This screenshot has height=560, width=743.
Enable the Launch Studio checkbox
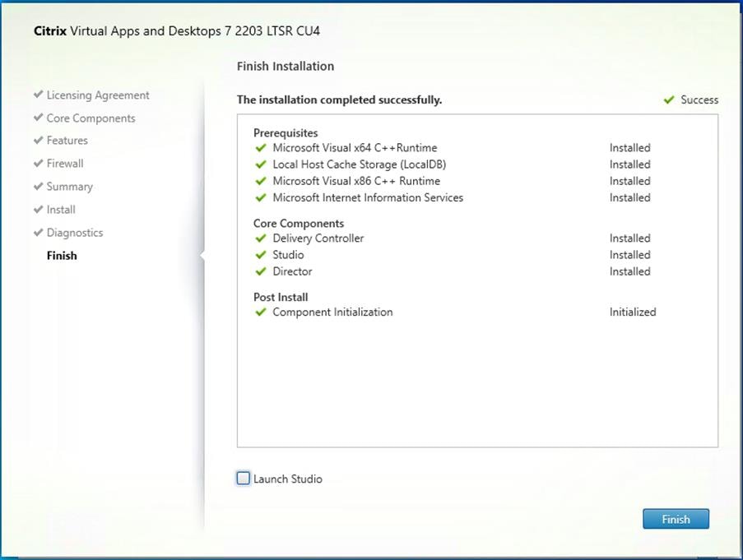(x=243, y=478)
